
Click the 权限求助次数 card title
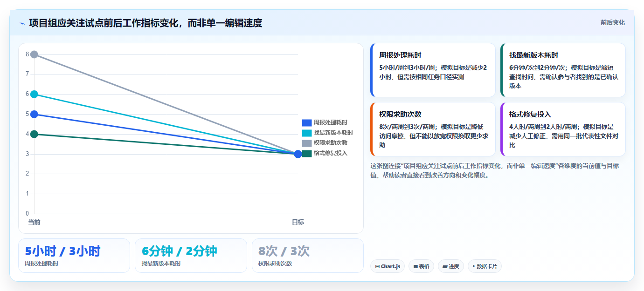(x=400, y=114)
